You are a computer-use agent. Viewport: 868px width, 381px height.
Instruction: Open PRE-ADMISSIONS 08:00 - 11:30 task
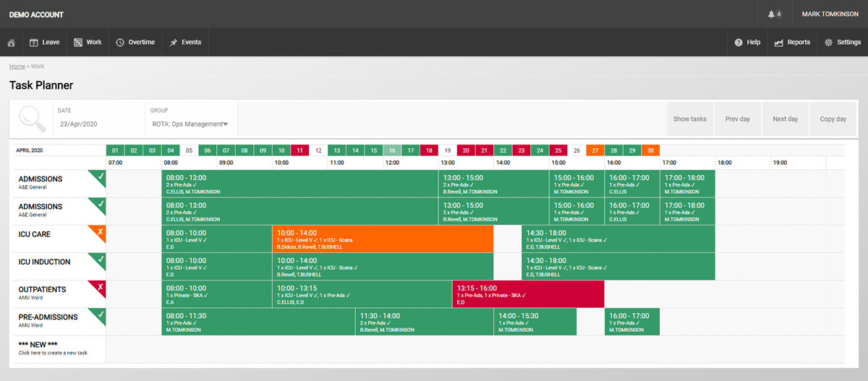coord(258,322)
